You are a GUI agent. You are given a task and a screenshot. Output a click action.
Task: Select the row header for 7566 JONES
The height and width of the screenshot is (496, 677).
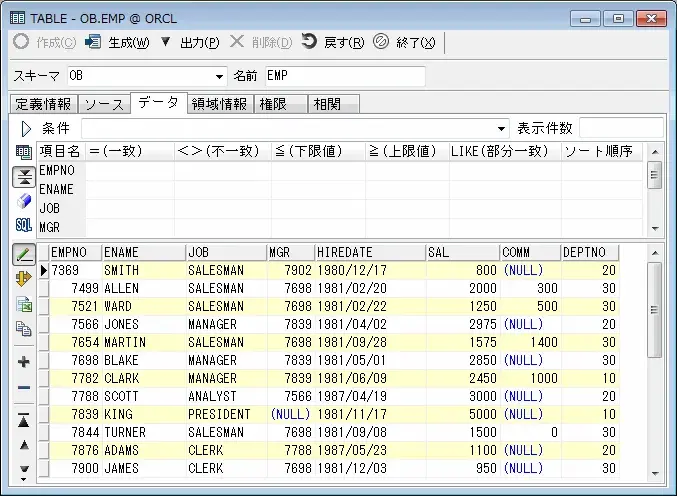[x=44, y=324]
